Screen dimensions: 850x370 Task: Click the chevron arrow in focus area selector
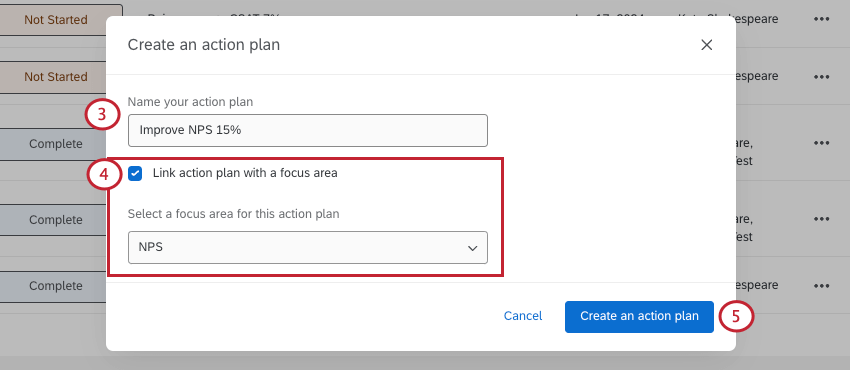tap(472, 248)
